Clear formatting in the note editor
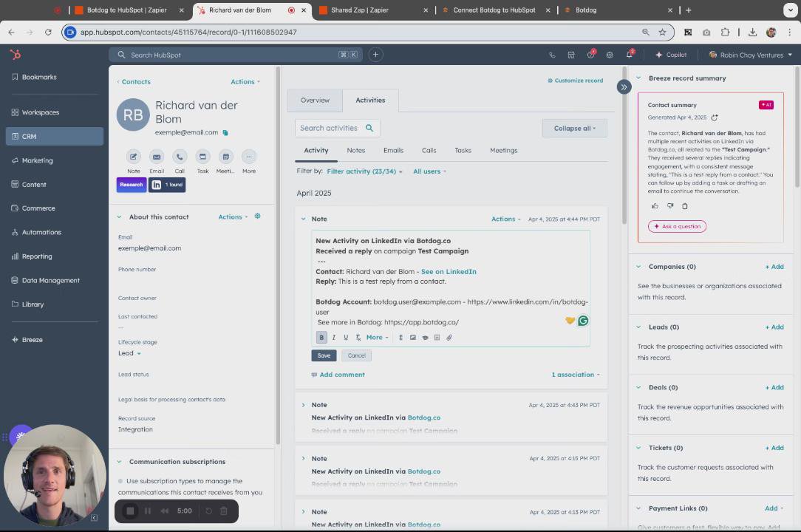The height and width of the screenshot is (532, 801). 358,337
